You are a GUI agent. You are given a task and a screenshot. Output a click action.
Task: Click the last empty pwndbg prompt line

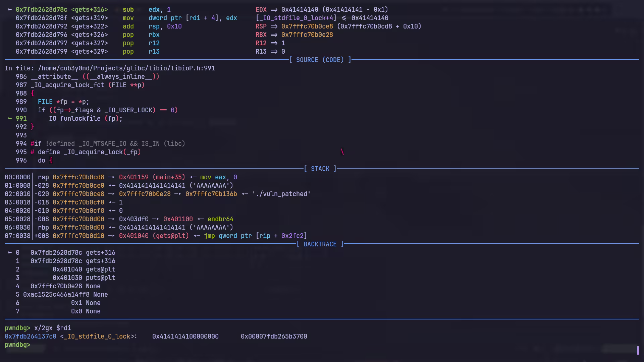(17, 345)
